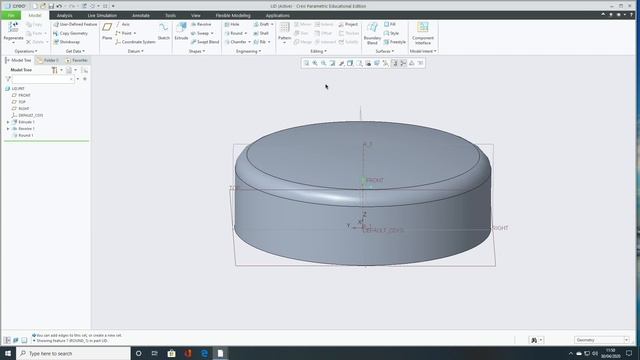The height and width of the screenshot is (360, 640).
Task: Click the Hole tool
Action: (232, 24)
